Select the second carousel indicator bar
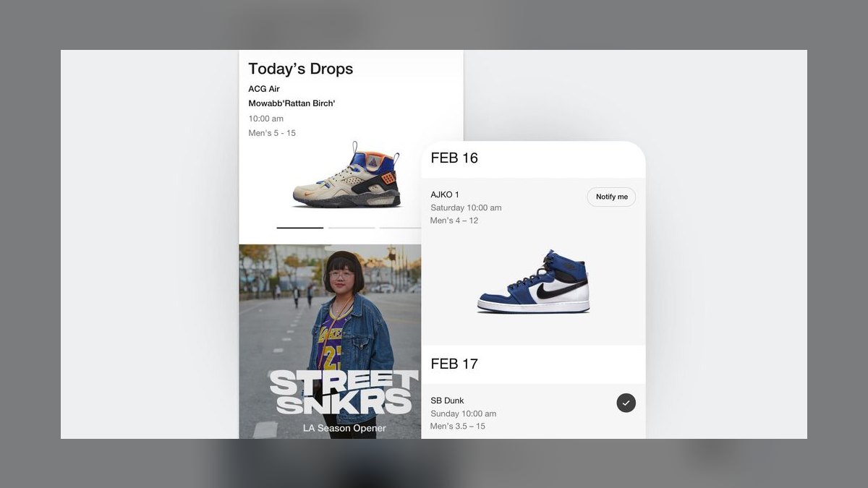 tap(352, 228)
